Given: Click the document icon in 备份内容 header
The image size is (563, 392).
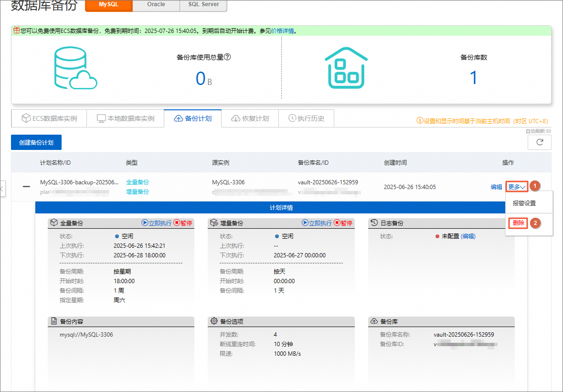Looking at the screenshot, I should 54,321.
